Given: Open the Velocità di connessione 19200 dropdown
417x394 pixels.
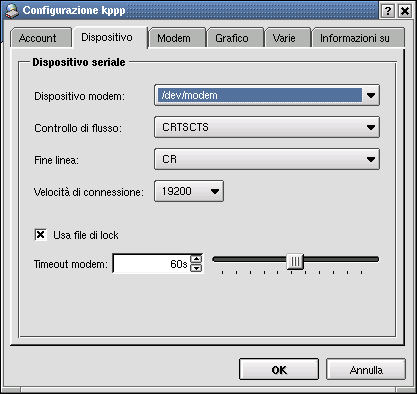Looking at the screenshot, I should pyautogui.click(x=189, y=191).
